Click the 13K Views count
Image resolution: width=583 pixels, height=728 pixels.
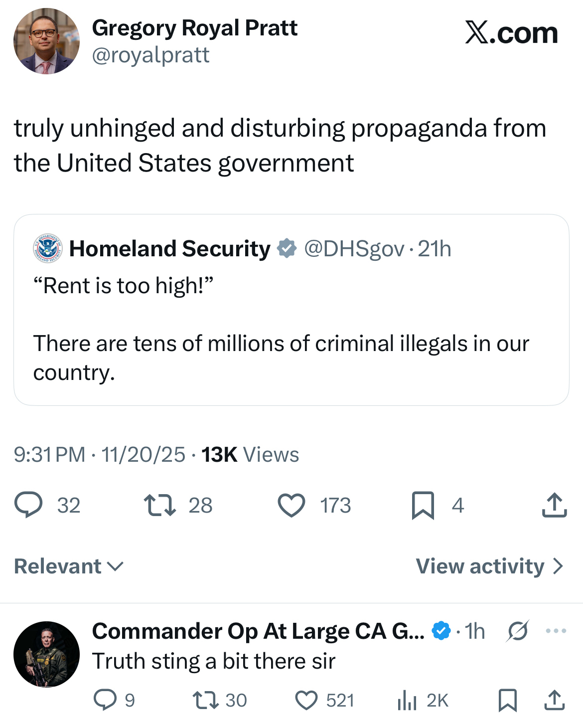click(x=250, y=455)
